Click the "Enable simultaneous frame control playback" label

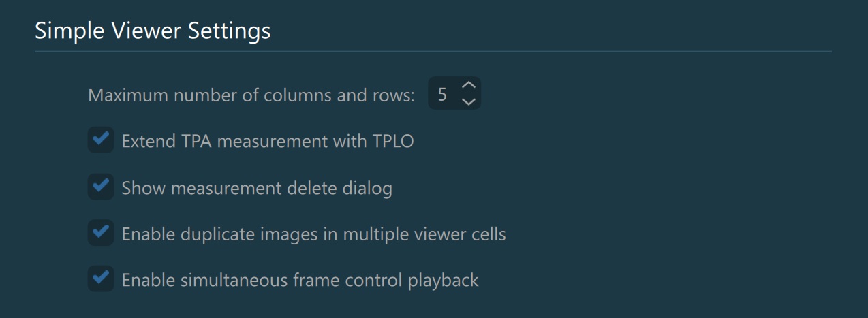point(300,280)
